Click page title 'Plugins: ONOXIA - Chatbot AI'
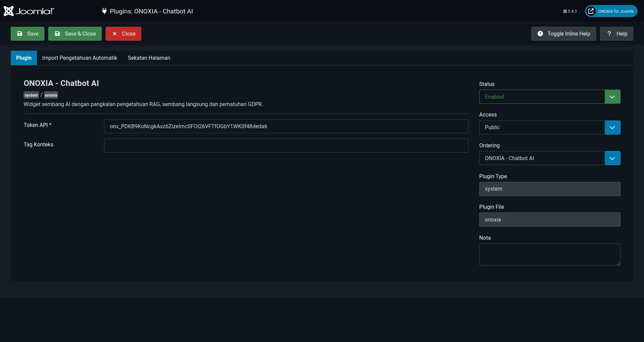The width and height of the screenshot is (644, 342). click(x=151, y=11)
